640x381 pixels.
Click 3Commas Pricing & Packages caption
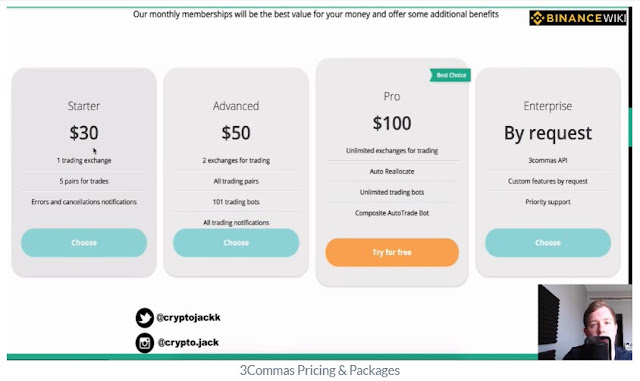click(320, 370)
